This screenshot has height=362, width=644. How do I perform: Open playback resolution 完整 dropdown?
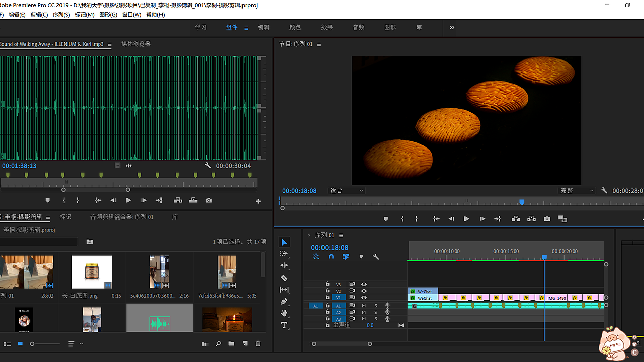click(577, 191)
